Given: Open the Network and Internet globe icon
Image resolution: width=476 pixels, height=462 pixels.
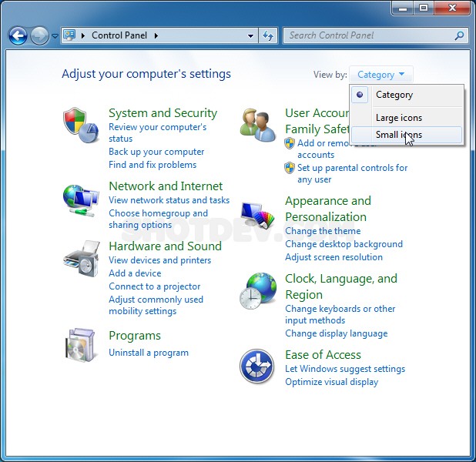Looking at the screenshot, I should 81,199.
